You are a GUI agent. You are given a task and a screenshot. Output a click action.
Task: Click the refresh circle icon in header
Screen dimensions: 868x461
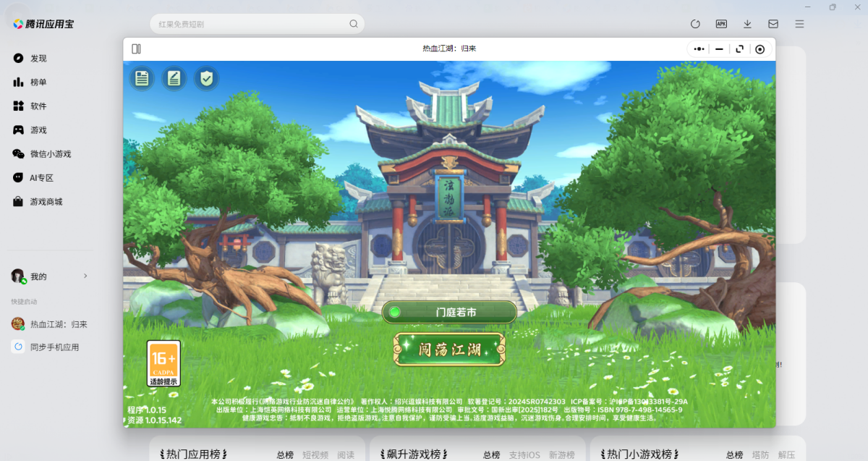coord(695,24)
